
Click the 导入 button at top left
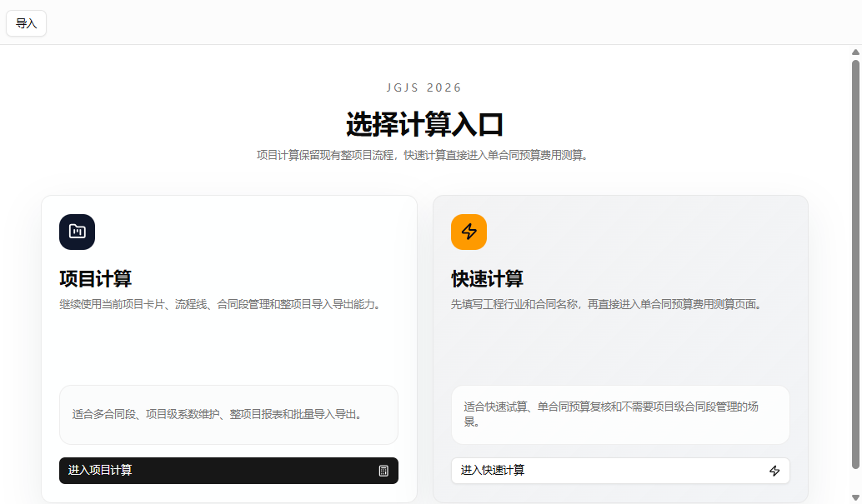(x=26, y=23)
